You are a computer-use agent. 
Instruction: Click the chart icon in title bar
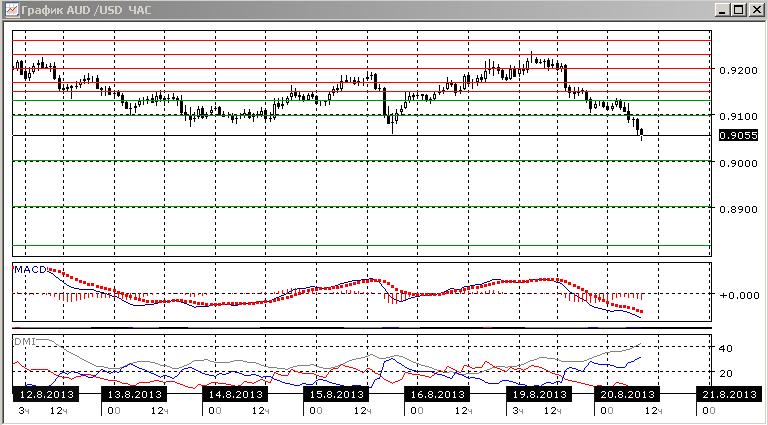[12, 10]
